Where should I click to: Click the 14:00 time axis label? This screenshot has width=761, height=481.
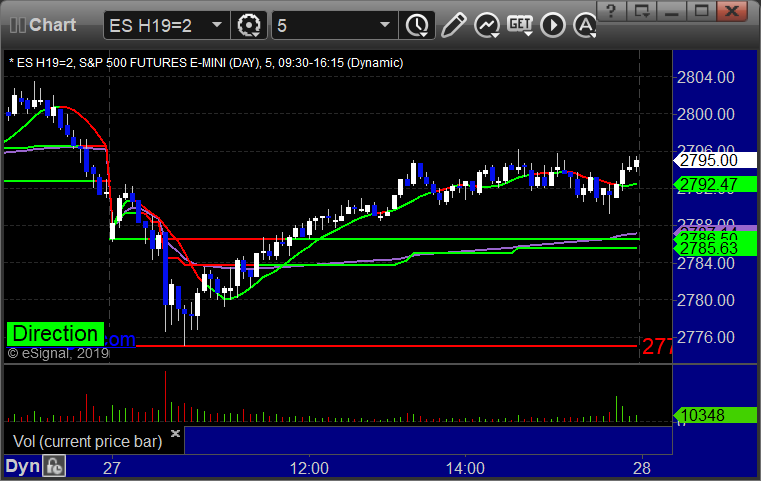point(465,468)
